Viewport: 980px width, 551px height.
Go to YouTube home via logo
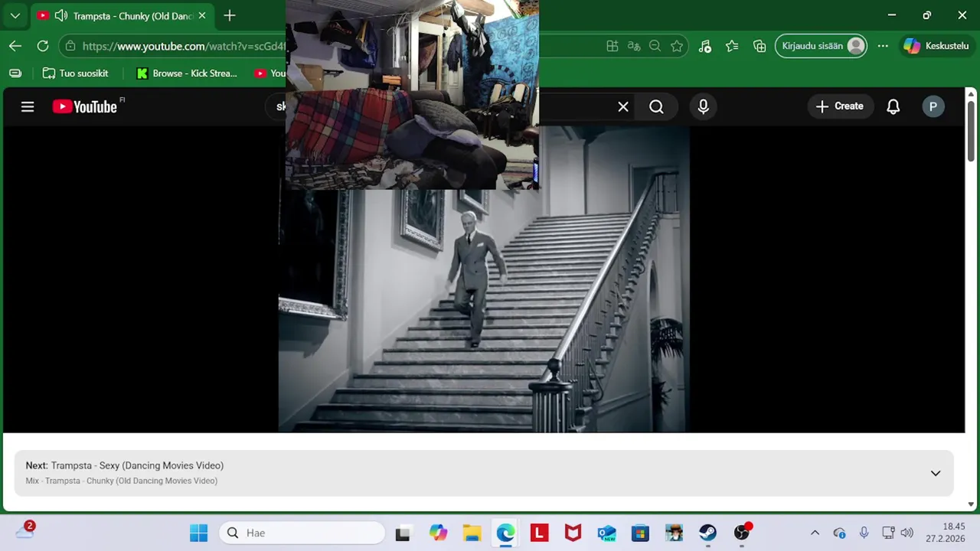tap(87, 106)
